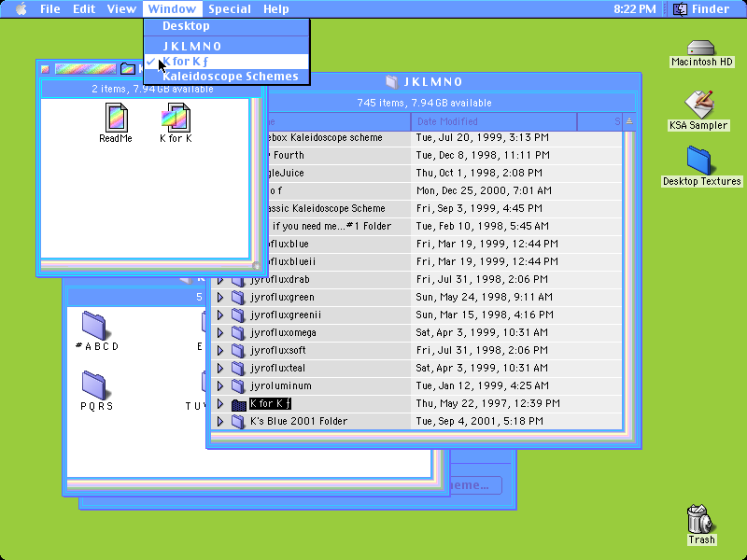Select the ReadMe document icon
Viewport: 747px width, 560px height.
(x=116, y=118)
